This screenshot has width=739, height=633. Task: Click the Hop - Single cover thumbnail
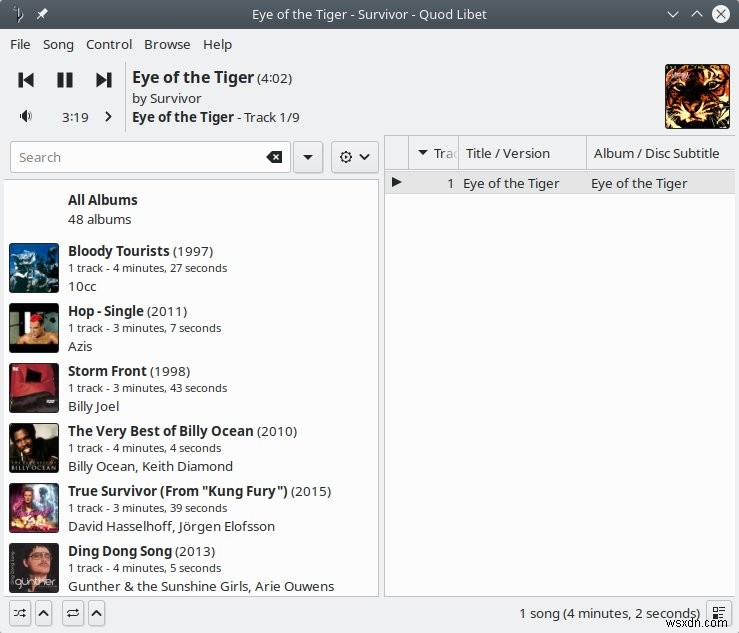click(x=34, y=328)
